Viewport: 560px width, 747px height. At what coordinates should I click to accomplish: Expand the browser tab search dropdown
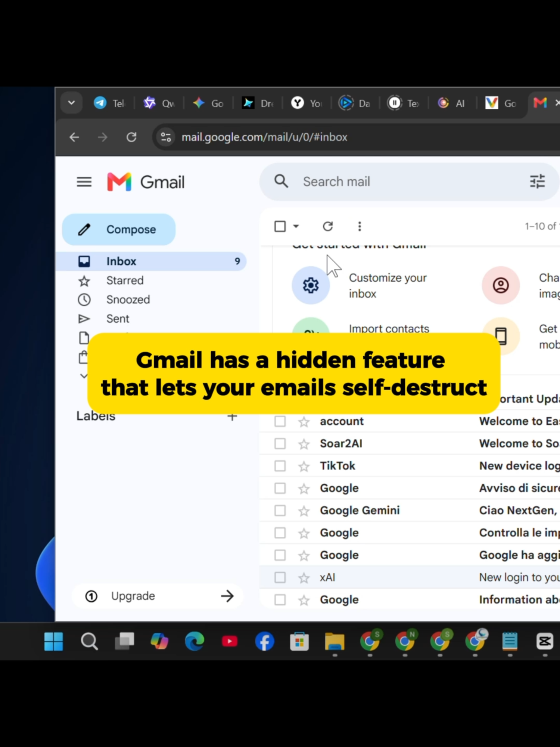pos(71,103)
